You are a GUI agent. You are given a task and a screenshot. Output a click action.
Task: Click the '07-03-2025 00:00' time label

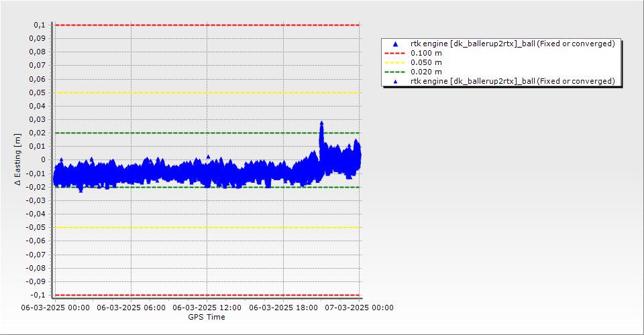click(360, 308)
